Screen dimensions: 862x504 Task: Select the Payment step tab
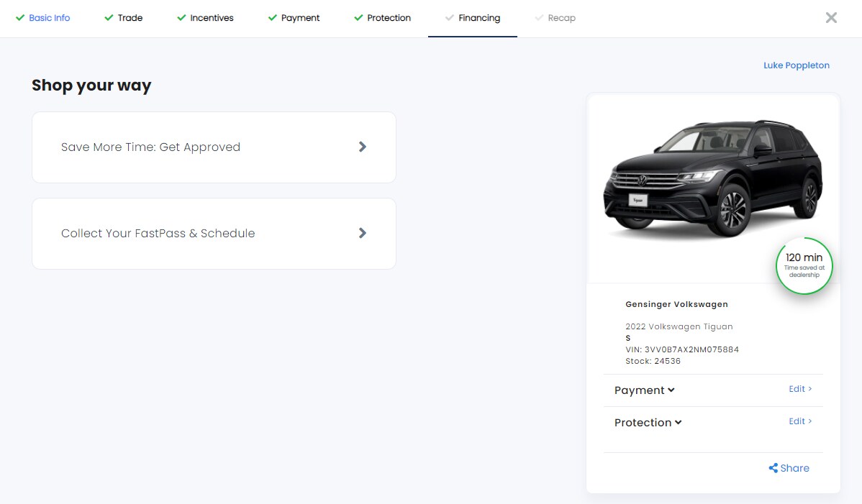coord(294,18)
